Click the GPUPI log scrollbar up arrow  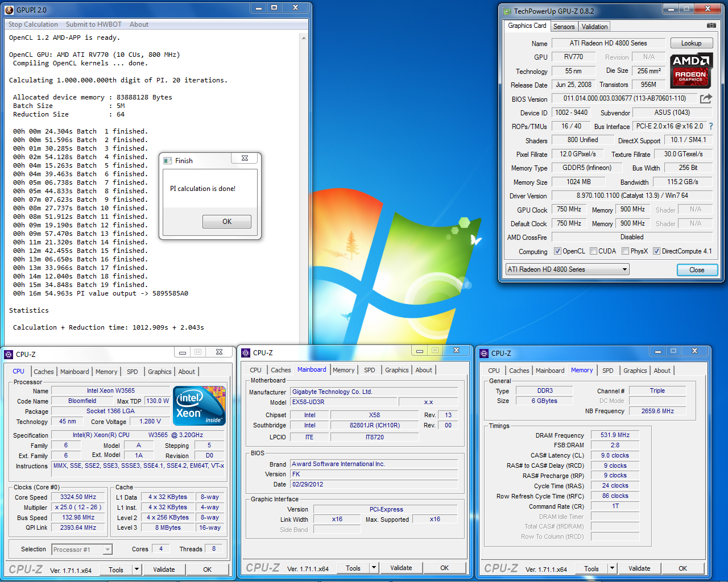[304, 38]
